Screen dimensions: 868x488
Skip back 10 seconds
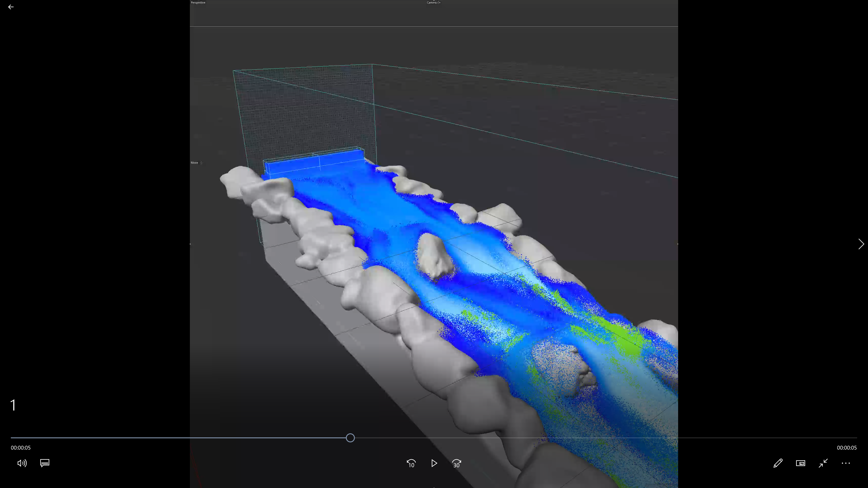click(x=411, y=463)
